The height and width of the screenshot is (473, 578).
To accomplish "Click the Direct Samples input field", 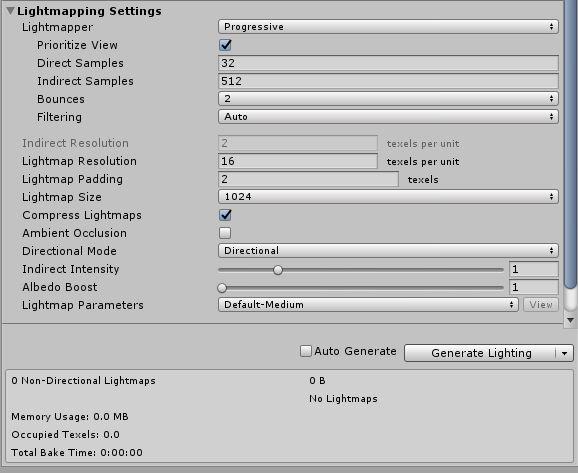I will pyautogui.click(x=388, y=63).
